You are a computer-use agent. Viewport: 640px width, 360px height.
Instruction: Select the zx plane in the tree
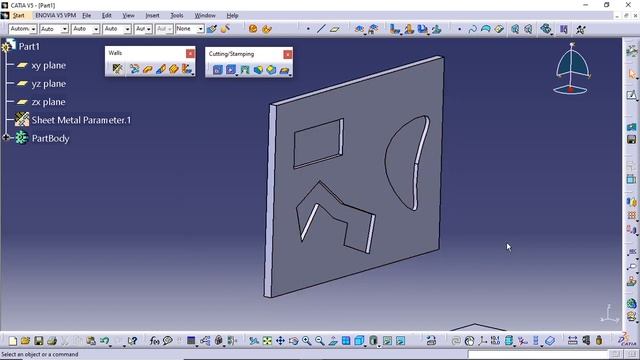pos(49,102)
